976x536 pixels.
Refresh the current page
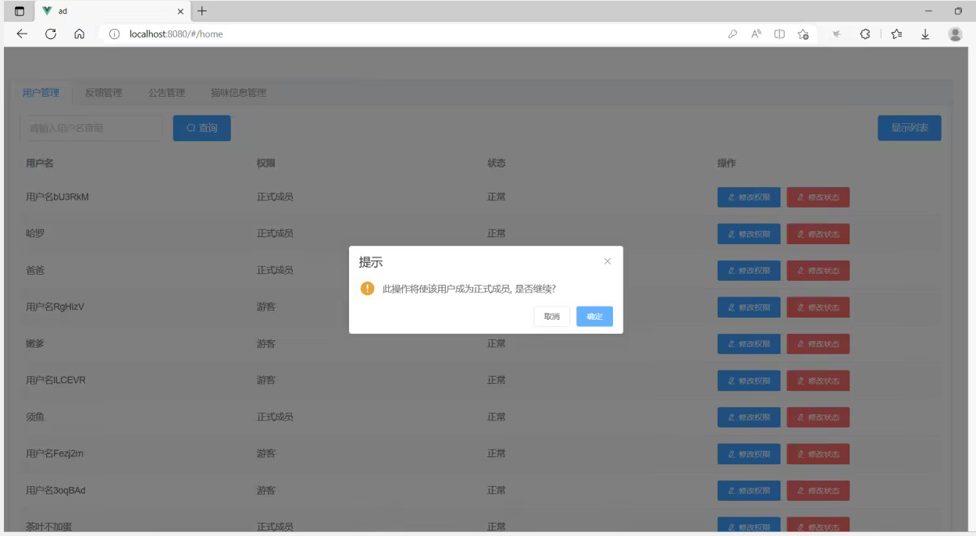coord(50,34)
